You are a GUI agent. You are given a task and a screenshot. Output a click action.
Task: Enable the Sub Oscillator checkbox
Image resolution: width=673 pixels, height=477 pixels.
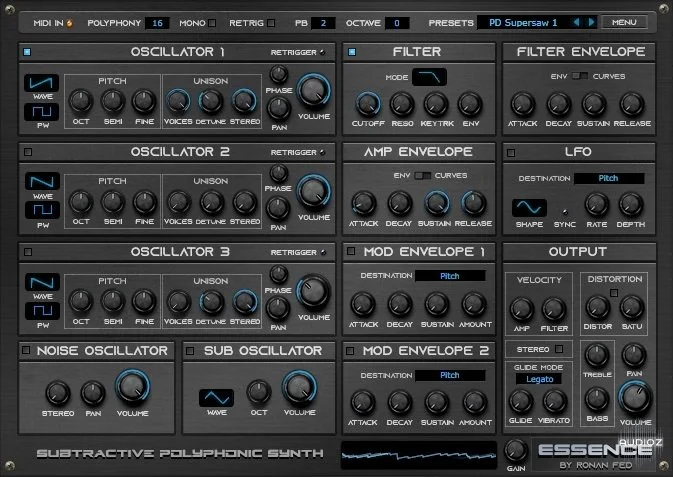tap(190, 351)
